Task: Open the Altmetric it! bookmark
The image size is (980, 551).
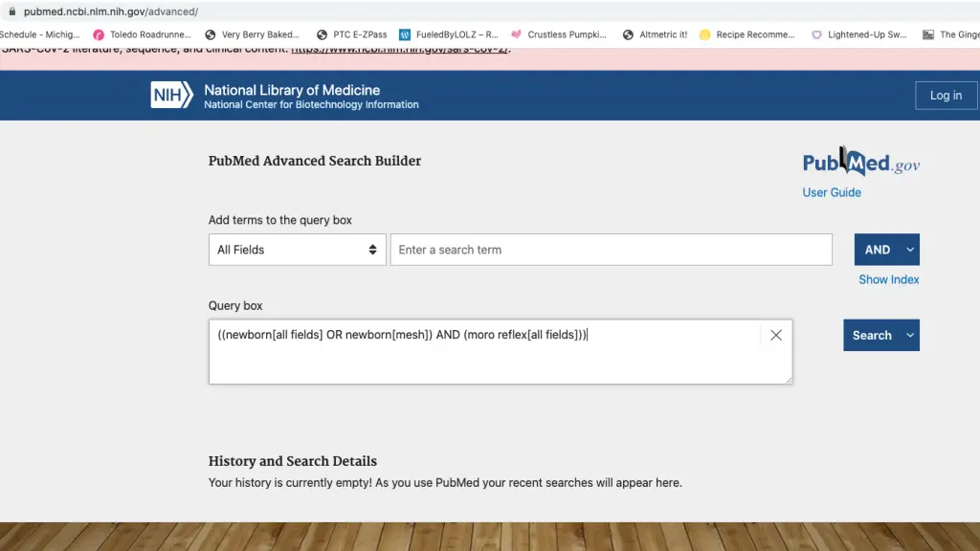Action: pyautogui.click(x=655, y=35)
